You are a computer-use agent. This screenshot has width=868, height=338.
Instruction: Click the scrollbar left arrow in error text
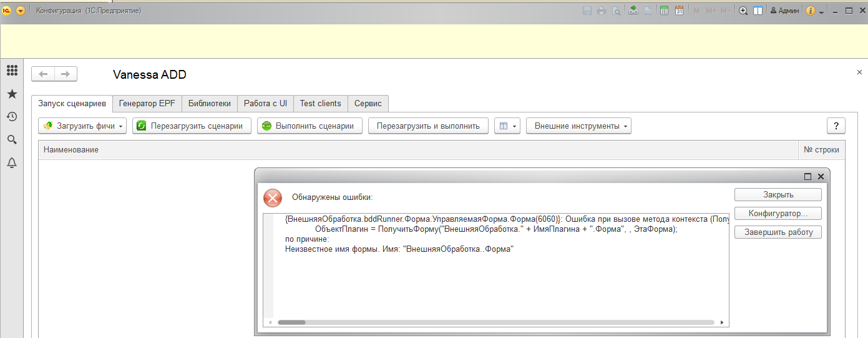tap(270, 322)
